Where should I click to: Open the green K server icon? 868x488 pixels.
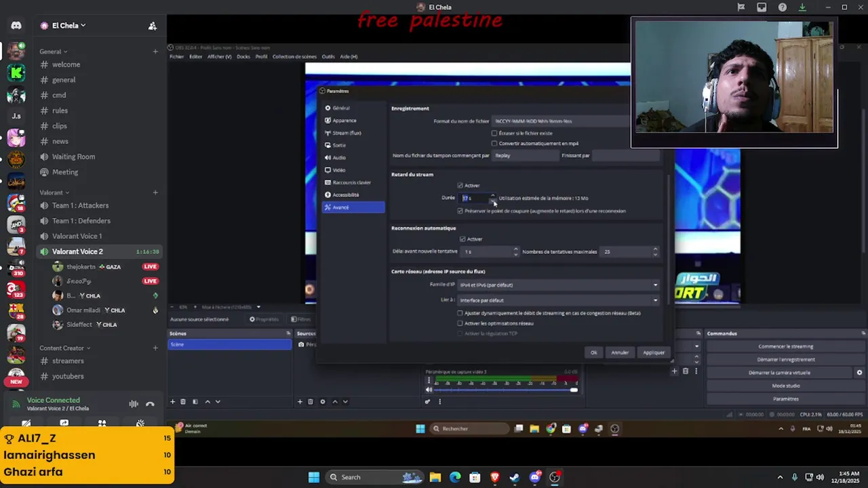pyautogui.click(x=16, y=73)
